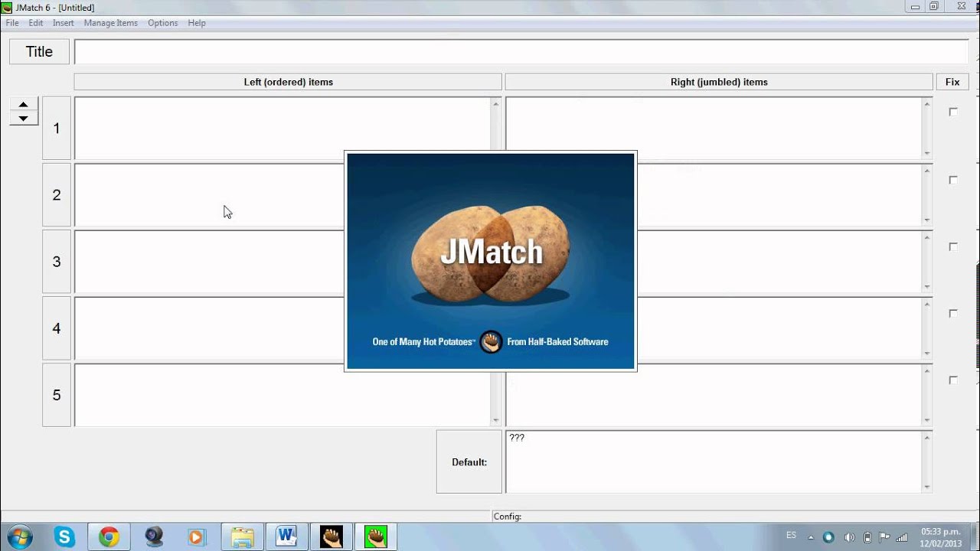Open the Edit menu

coord(36,23)
